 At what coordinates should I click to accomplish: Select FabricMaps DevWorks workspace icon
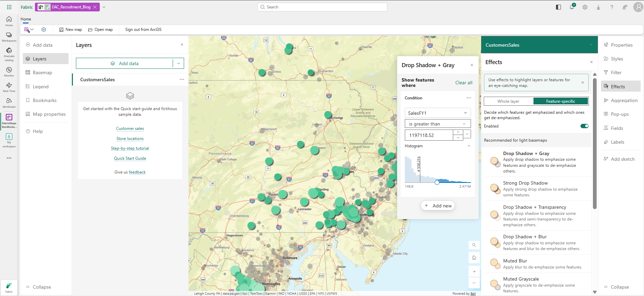click(x=9, y=121)
